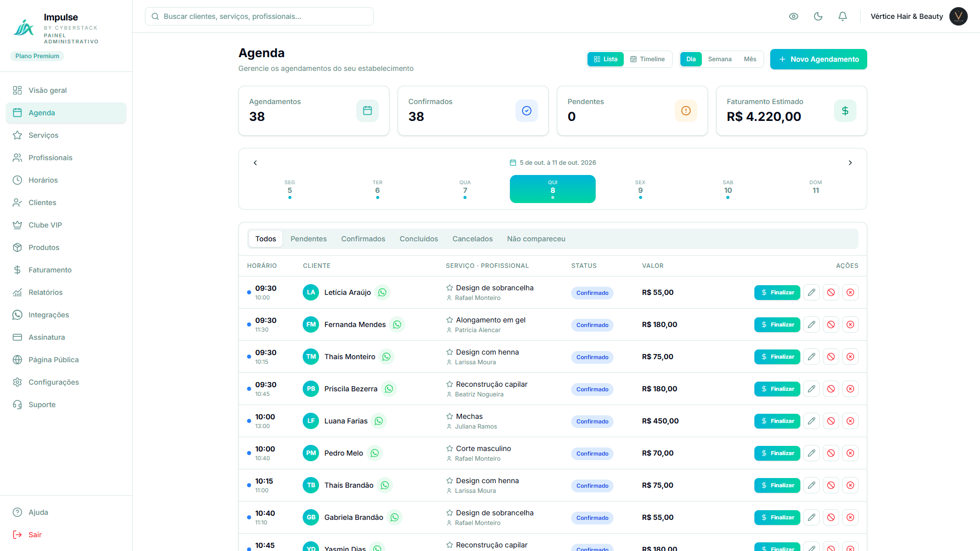Switch to dark mode with moon icon
980x551 pixels.
[x=818, y=16]
